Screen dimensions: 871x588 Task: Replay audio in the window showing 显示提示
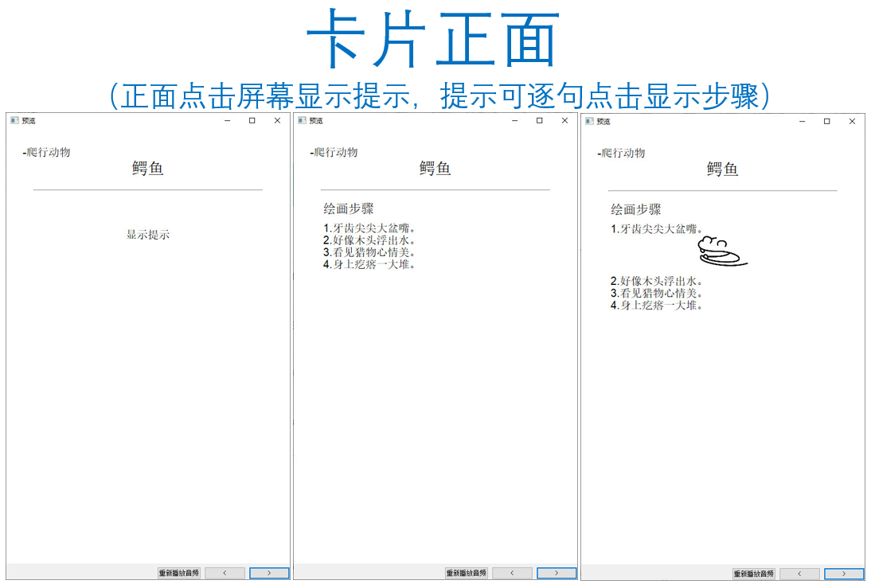(x=179, y=573)
